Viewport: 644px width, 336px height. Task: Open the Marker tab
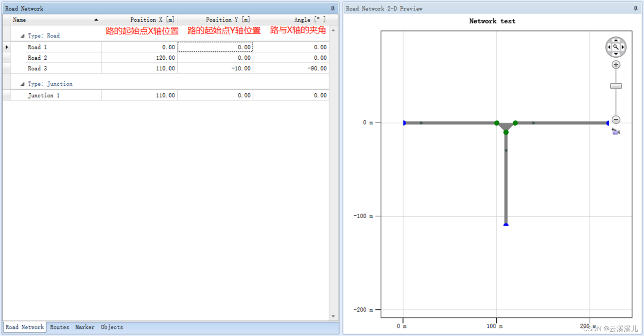(85, 327)
